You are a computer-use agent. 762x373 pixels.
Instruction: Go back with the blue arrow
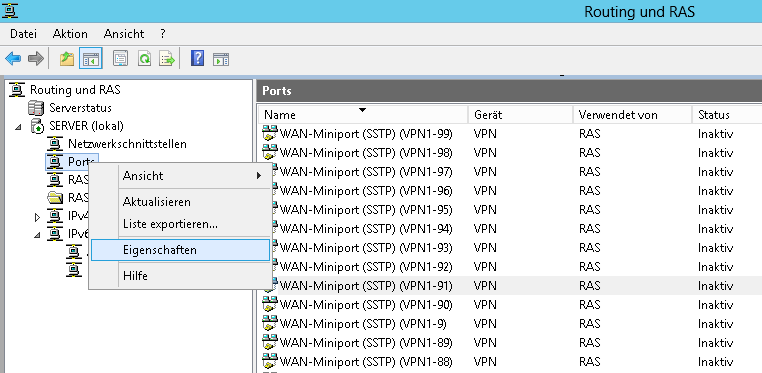13,59
